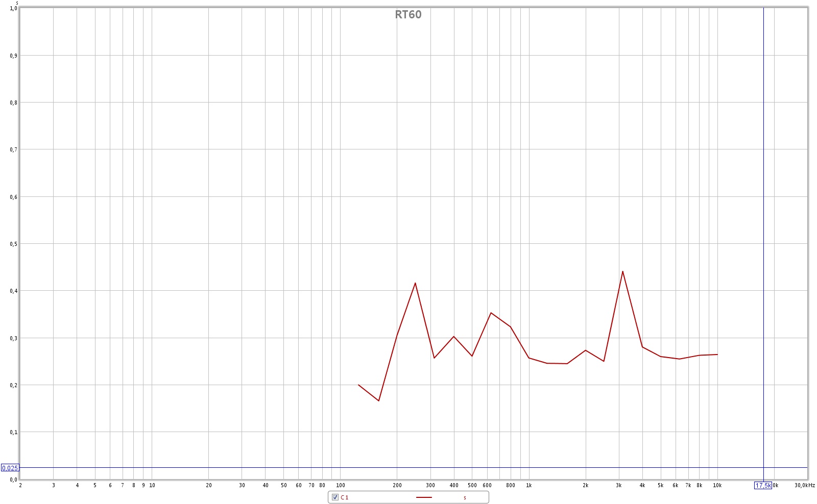Viewport: 817px width, 504px height.
Task: Click the red line sample in the legend
Action: coord(424,497)
